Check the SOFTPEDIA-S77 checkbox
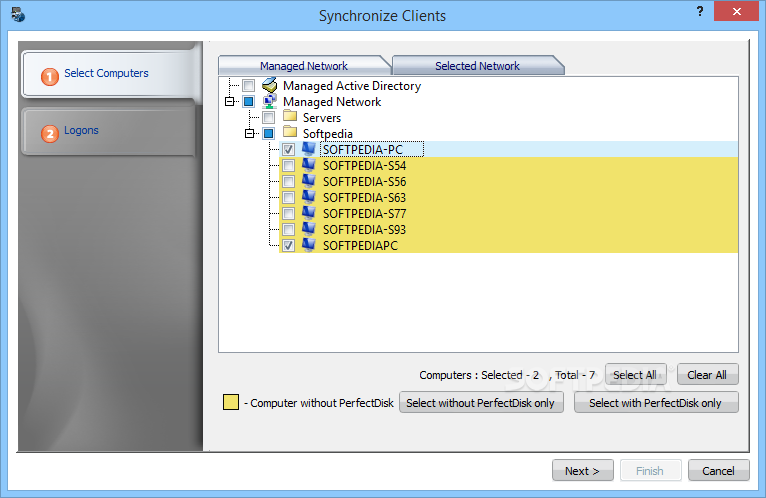766x498 pixels. point(288,214)
